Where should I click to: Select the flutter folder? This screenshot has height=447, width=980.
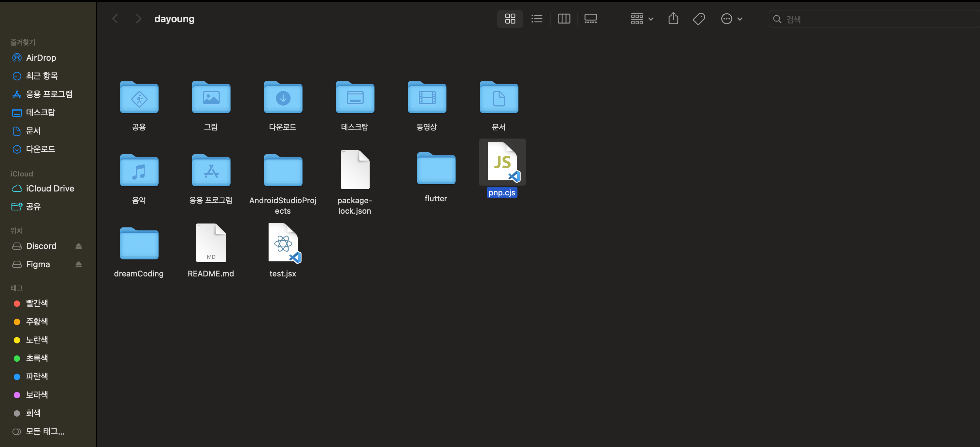(x=436, y=169)
